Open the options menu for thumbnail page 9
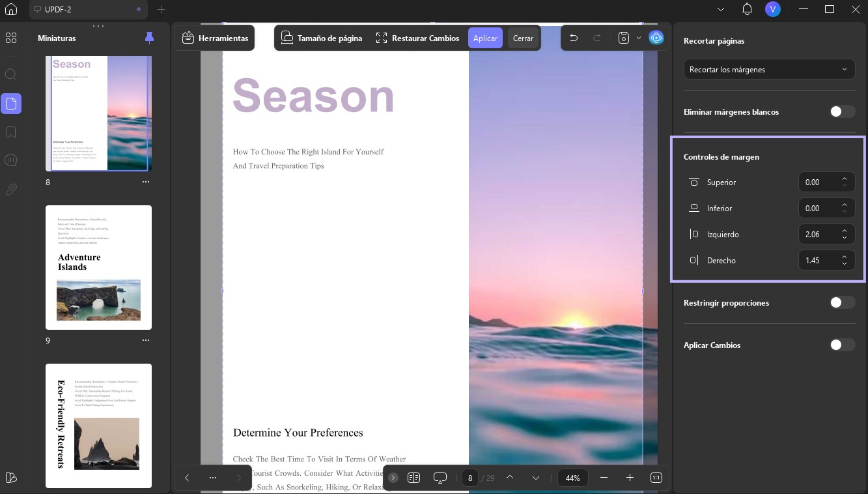The height and width of the screenshot is (494, 868). pos(146,340)
